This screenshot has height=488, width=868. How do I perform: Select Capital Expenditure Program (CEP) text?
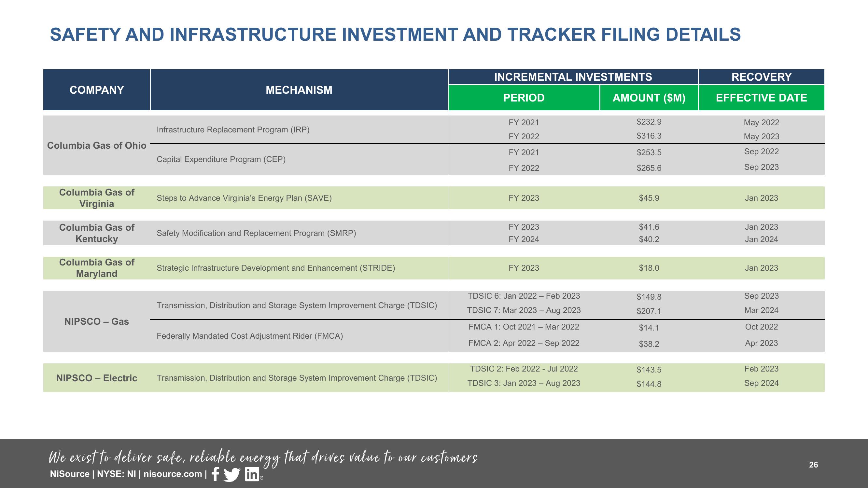[x=221, y=159]
